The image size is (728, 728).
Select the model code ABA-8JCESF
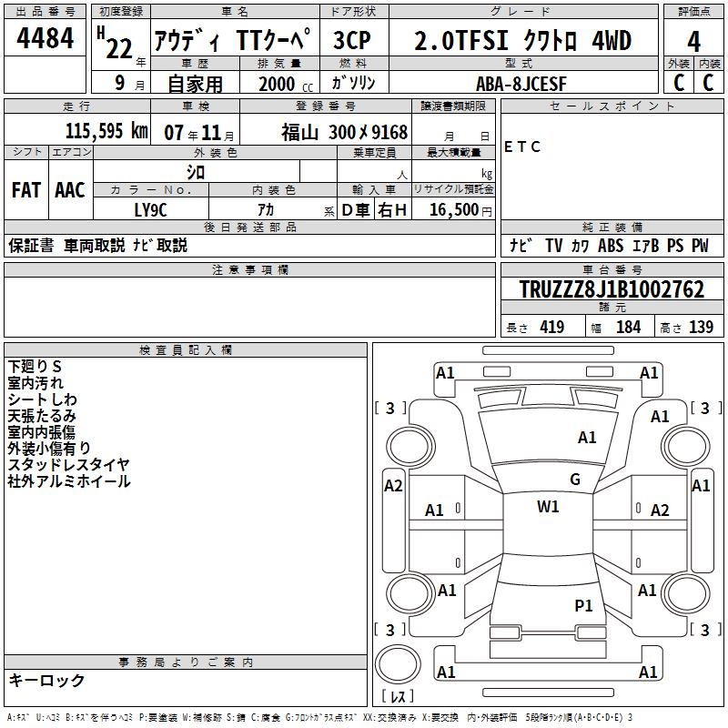click(521, 83)
